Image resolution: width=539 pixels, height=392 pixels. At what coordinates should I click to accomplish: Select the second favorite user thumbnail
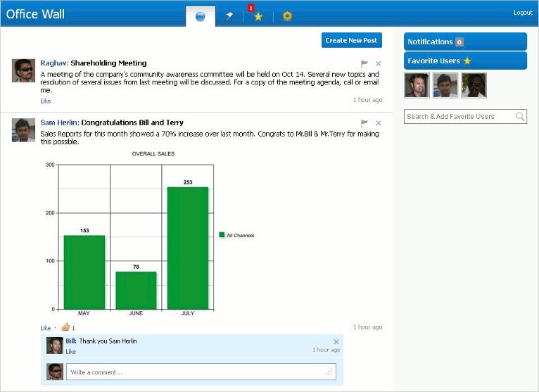(x=445, y=86)
